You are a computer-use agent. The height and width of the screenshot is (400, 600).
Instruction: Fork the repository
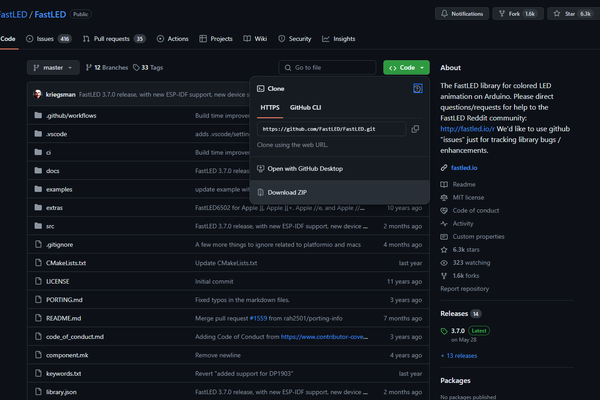pyautogui.click(x=518, y=14)
